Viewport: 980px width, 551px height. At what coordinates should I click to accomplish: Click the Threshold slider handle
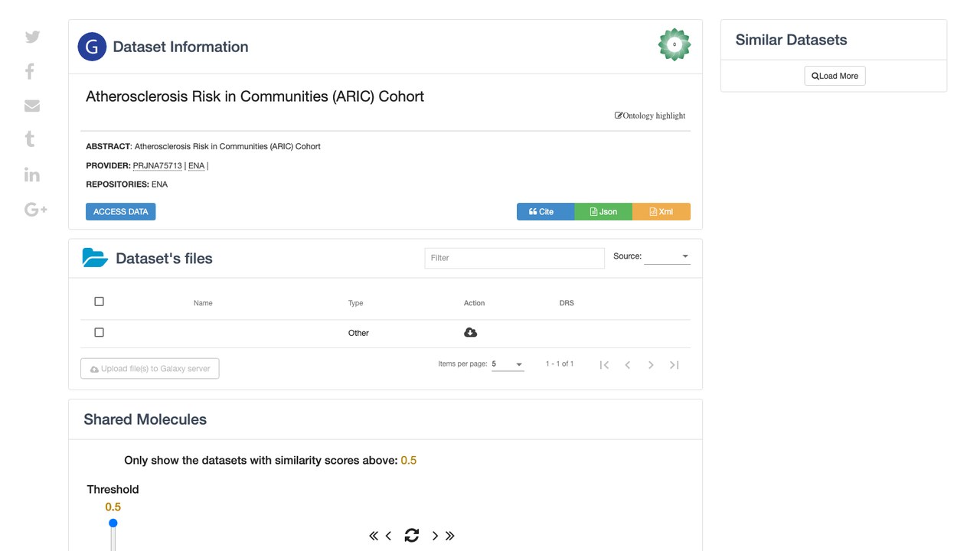(113, 523)
